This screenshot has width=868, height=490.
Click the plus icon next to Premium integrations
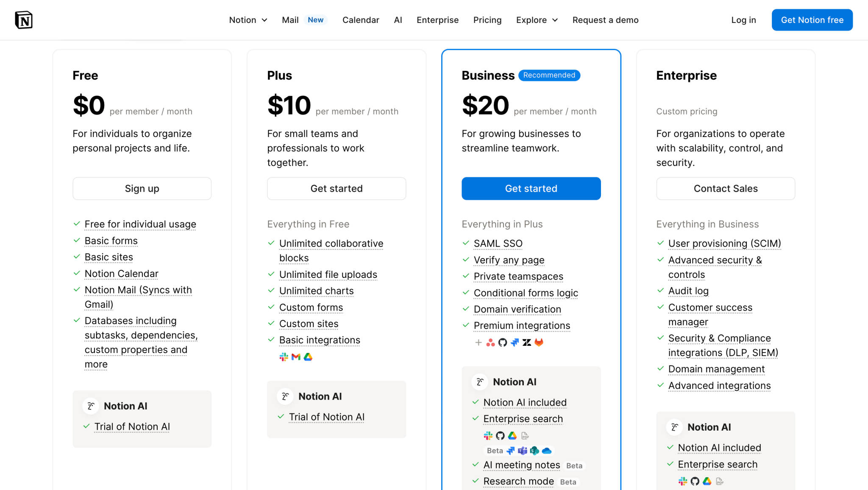click(479, 342)
